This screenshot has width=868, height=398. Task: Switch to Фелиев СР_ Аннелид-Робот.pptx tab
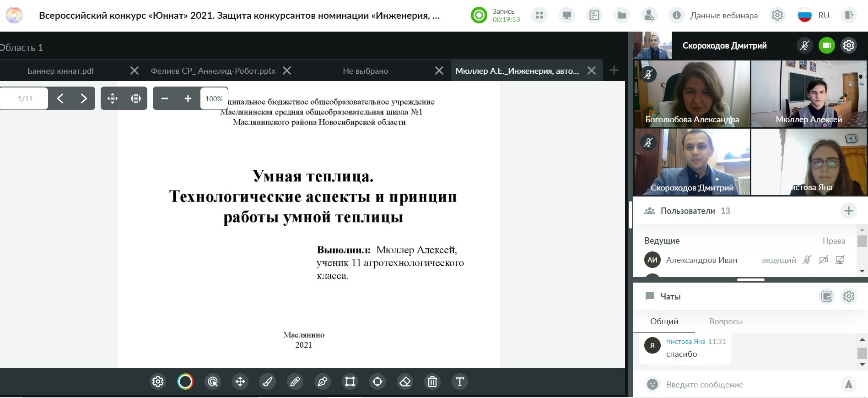[x=213, y=71]
